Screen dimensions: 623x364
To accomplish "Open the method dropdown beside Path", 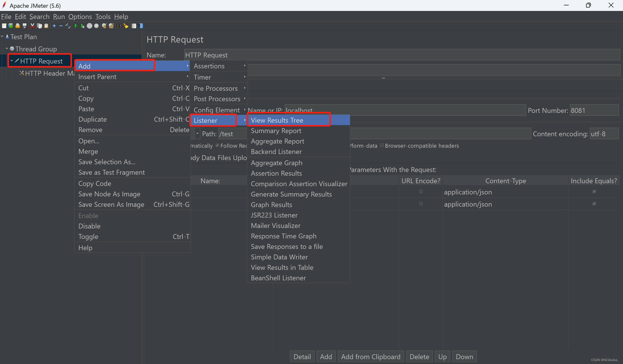I will coord(197,134).
